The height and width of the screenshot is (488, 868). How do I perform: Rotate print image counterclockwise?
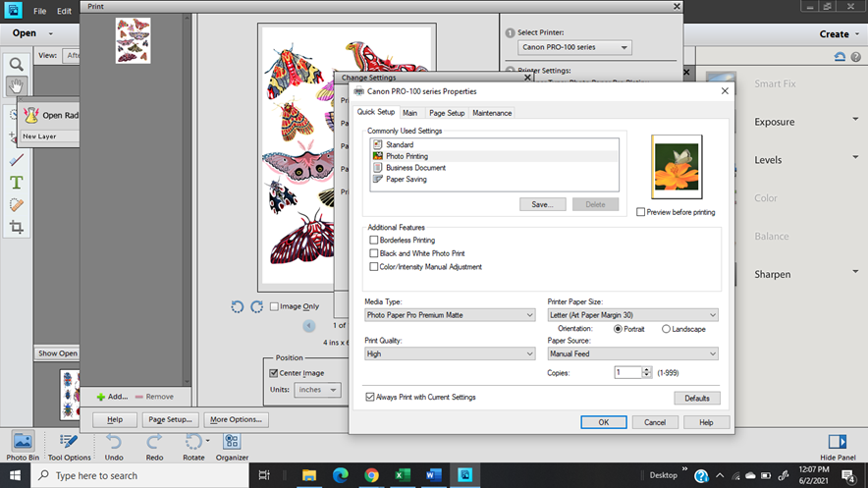coord(237,306)
